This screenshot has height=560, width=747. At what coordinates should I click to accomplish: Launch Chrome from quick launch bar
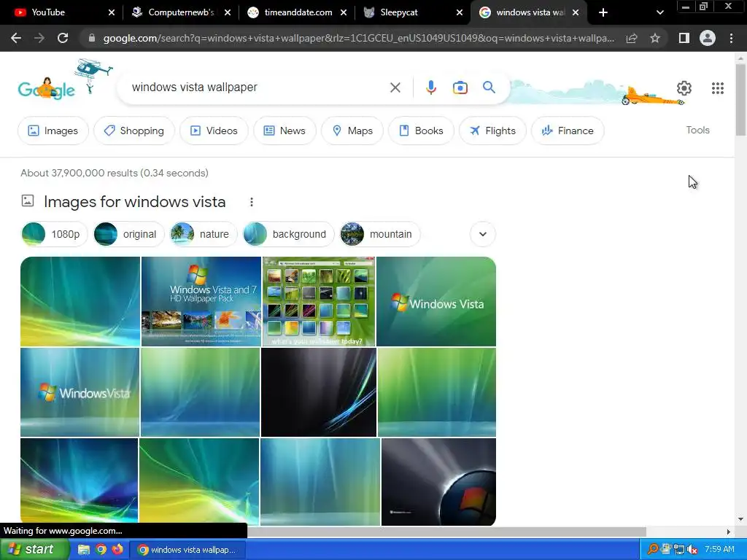[101, 550]
